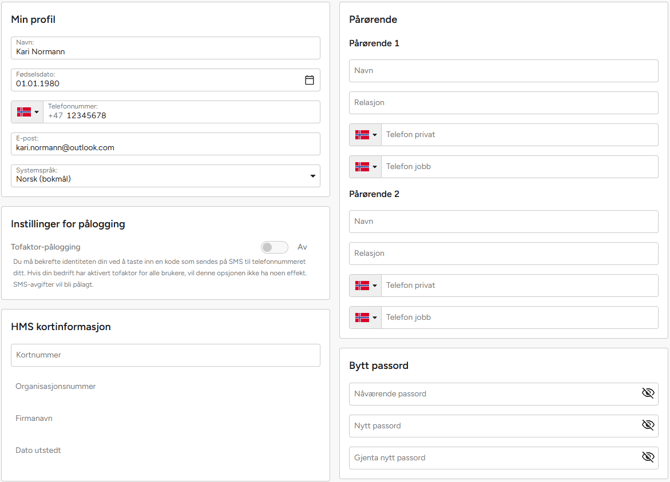
Task: Click the Norwegian flag beside Telefonnummer
Action: pos(24,112)
